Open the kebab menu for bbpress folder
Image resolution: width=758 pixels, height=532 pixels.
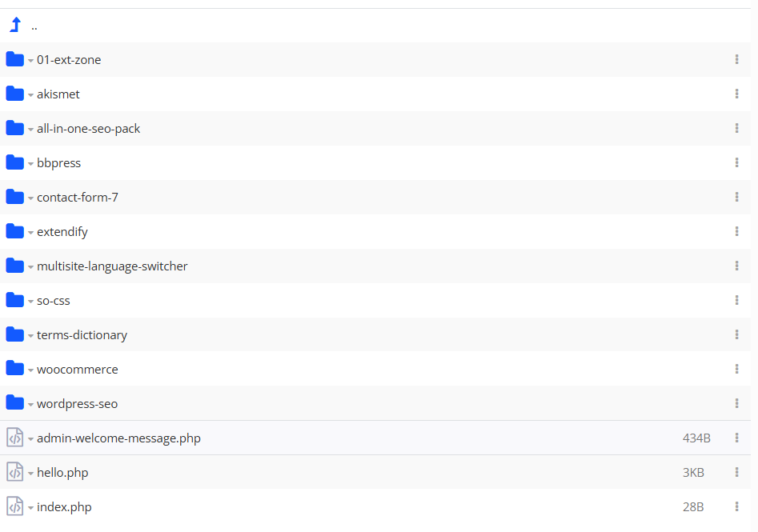tap(736, 162)
